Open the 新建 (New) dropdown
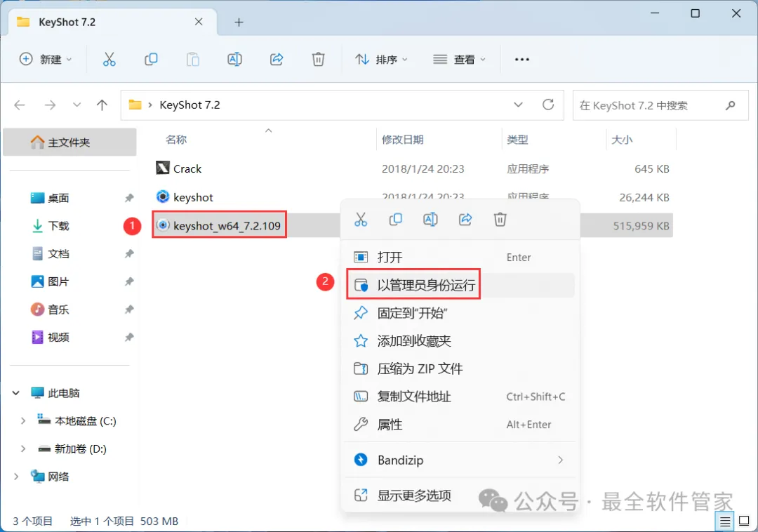This screenshot has width=758, height=532. click(46, 60)
